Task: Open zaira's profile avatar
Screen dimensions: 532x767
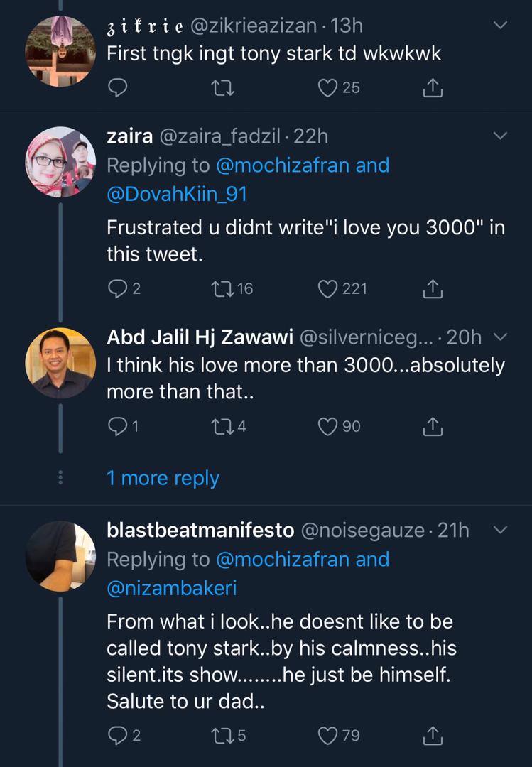Action: (60, 162)
